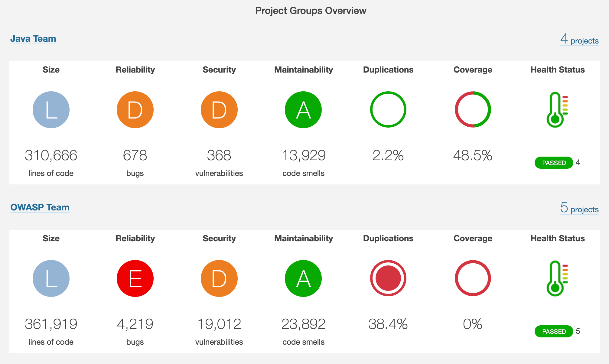Click OWASP Team Maintainability column header
609x364 pixels.
(304, 238)
